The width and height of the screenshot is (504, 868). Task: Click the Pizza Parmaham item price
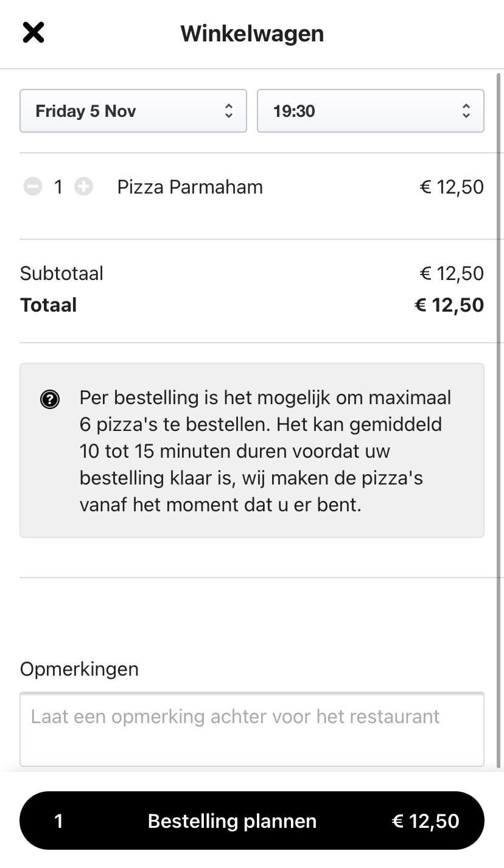(452, 187)
